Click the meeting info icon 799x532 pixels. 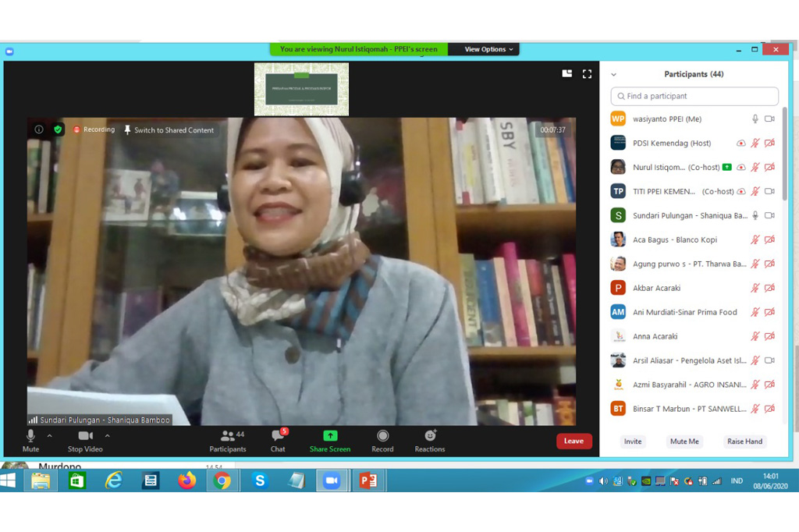pyautogui.click(x=39, y=129)
